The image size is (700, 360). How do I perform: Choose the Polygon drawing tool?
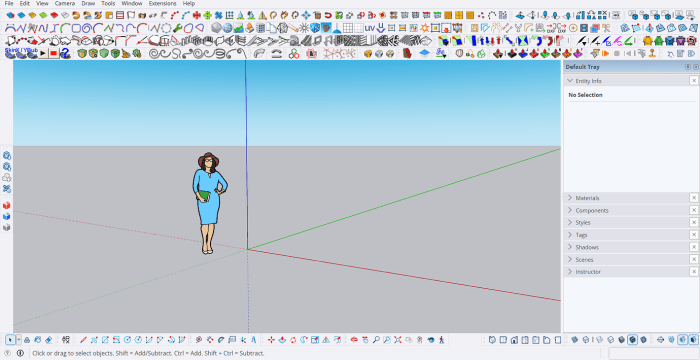coord(138,340)
